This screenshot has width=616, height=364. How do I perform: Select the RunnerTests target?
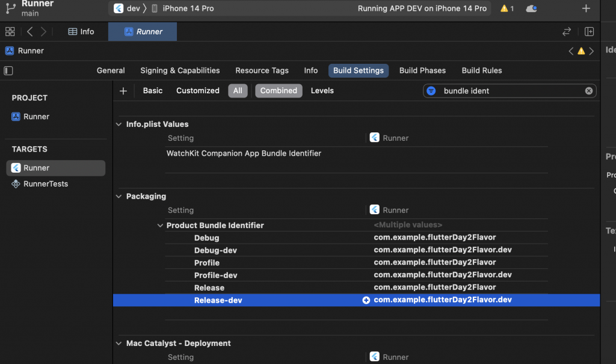(45, 184)
